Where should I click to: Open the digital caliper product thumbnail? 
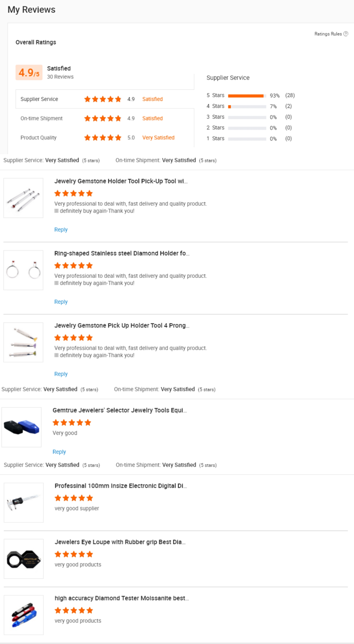click(x=24, y=502)
